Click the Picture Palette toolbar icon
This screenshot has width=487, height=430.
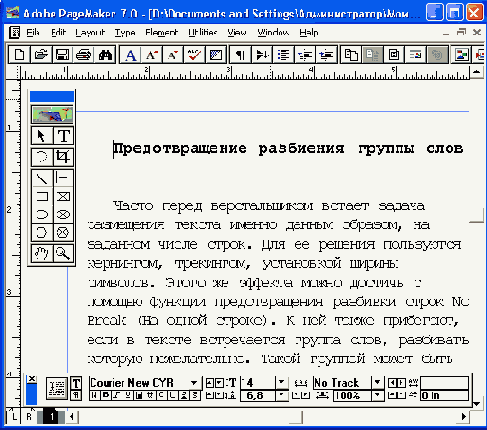pyautogui.click(x=461, y=55)
